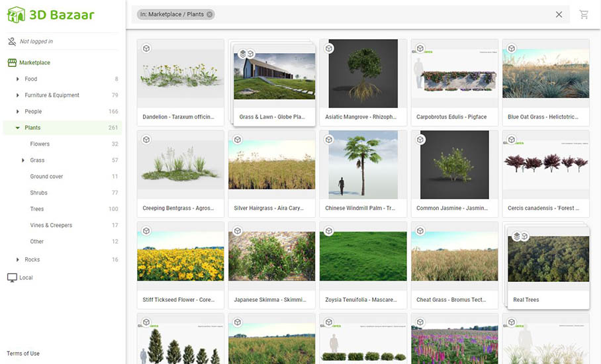Expand the Food category
Image resolution: width=601 pixels, height=364 pixels.
click(x=18, y=79)
